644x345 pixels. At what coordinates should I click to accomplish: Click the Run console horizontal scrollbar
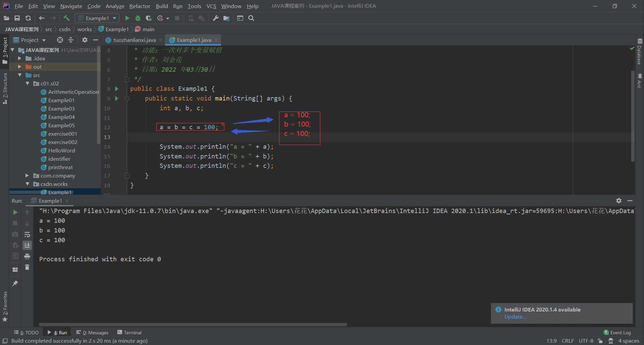click(193, 325)
